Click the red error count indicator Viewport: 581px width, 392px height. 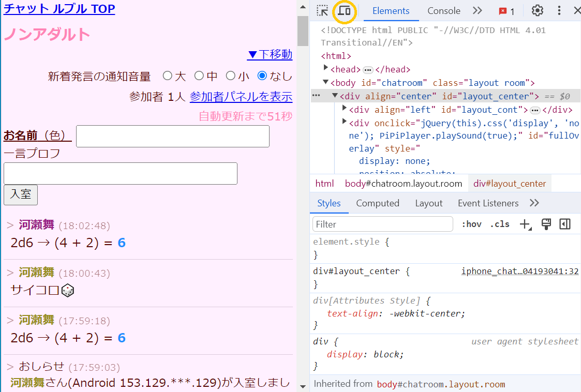(x=506, y=11)
